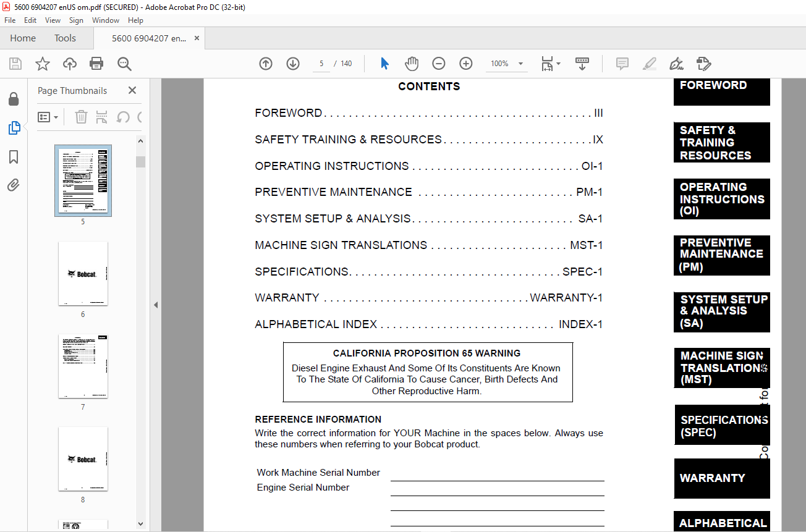806x532 pixels.
Task: Click the cloud upload icon
Action: (x=70, y=64)
